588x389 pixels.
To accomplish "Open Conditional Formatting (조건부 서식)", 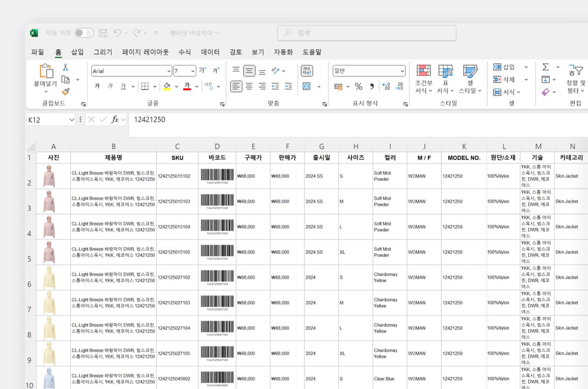I will point(423,78).
